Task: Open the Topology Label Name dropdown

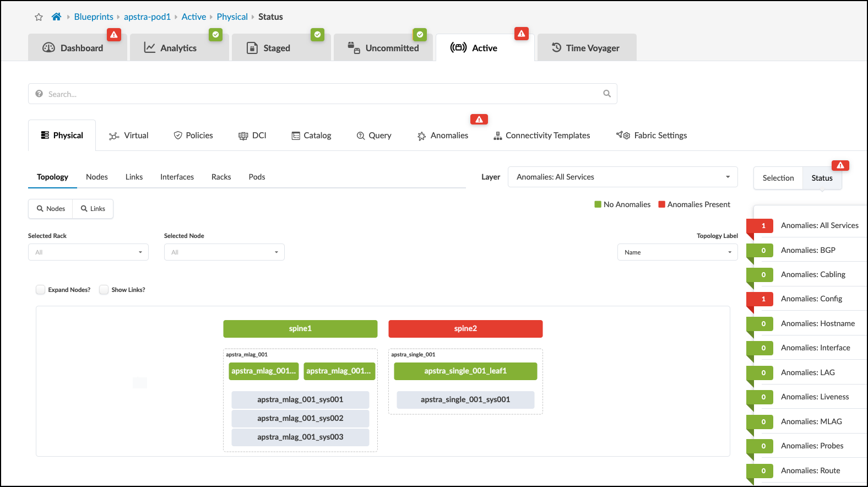Action: click(677, 252)
